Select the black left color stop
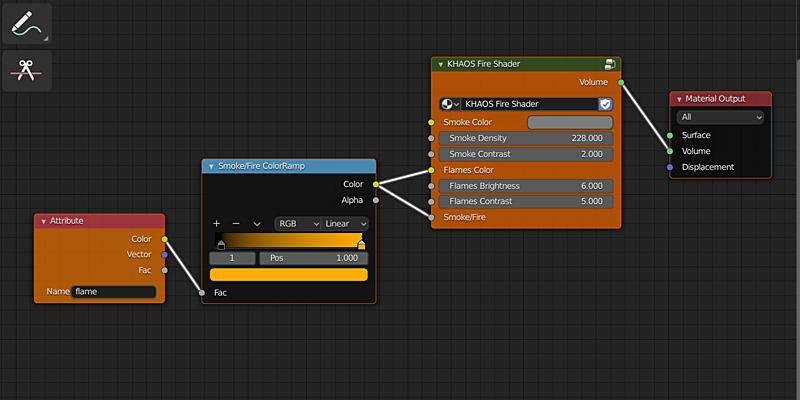800x400 pixels. (221, 245)
